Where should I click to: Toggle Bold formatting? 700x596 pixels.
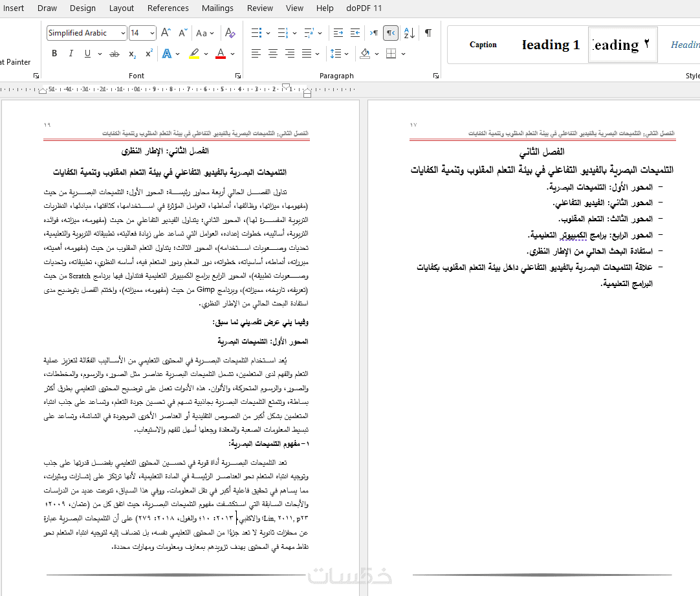point(54,54)
